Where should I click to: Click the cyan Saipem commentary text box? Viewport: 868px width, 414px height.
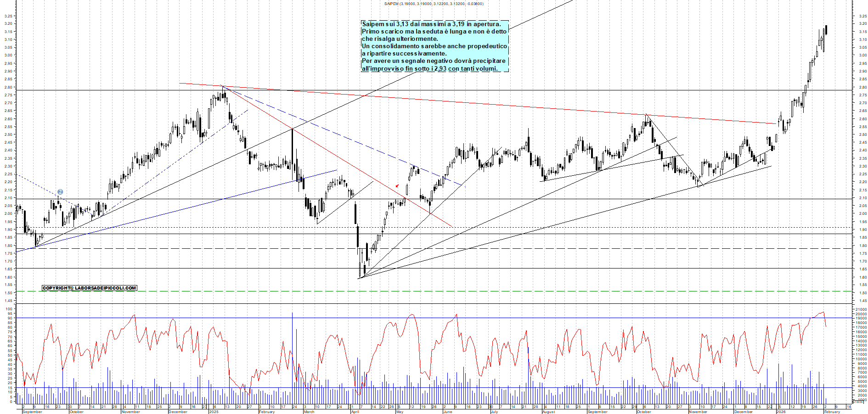click(434, 46)
